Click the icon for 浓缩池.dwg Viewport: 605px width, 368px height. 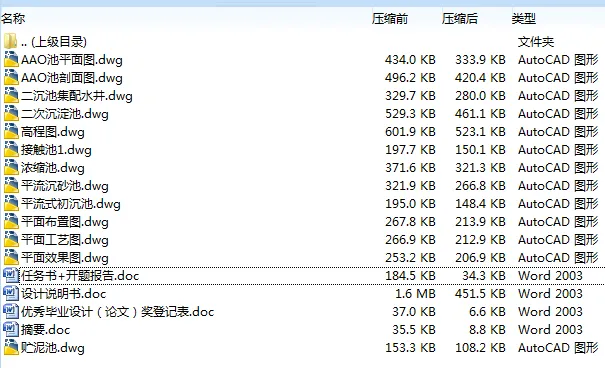pyautogui.click(x=11, y=167)
